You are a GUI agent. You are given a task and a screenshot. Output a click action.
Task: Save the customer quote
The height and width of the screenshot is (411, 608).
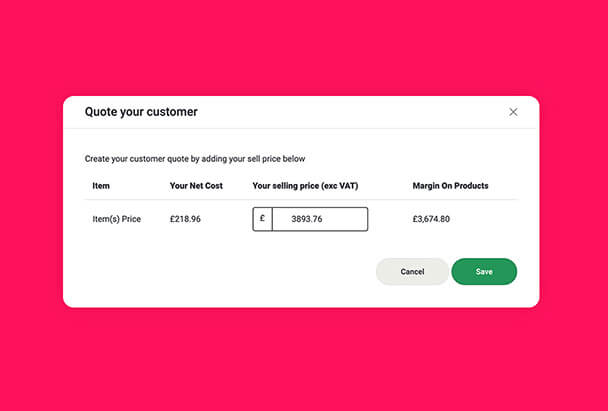click(484, 272)
